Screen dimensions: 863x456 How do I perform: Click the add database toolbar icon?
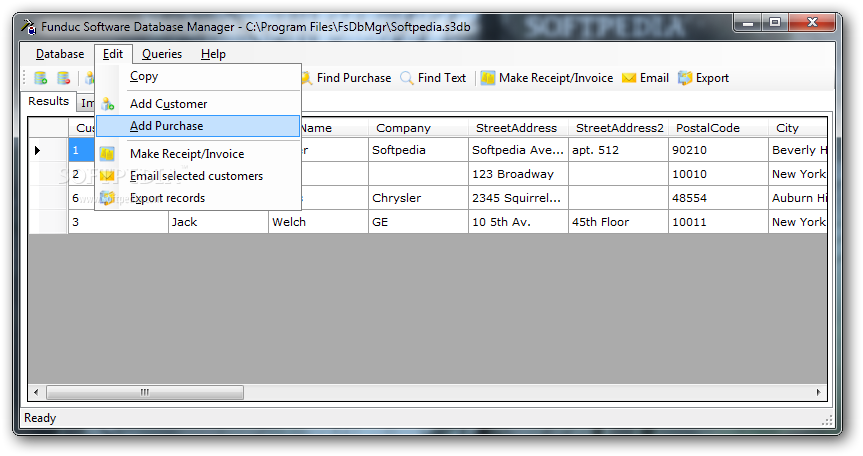(x=41, y=78)
